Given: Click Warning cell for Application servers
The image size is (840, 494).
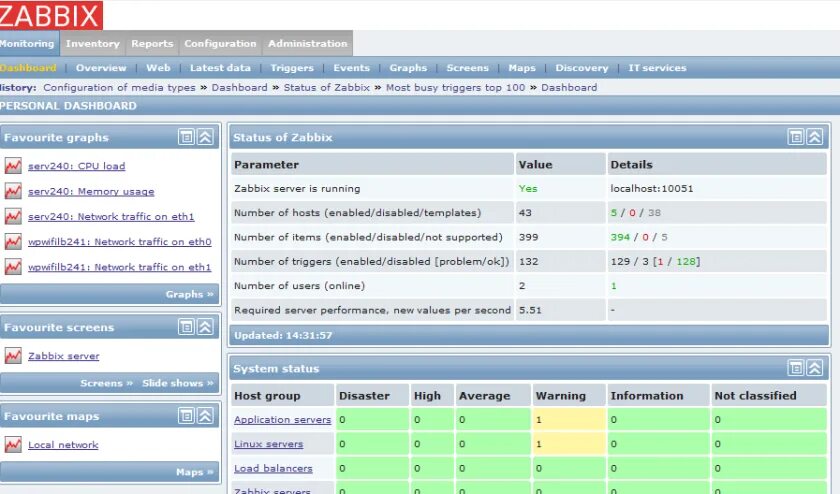Looking at the screenshot, I should point(568,420).
